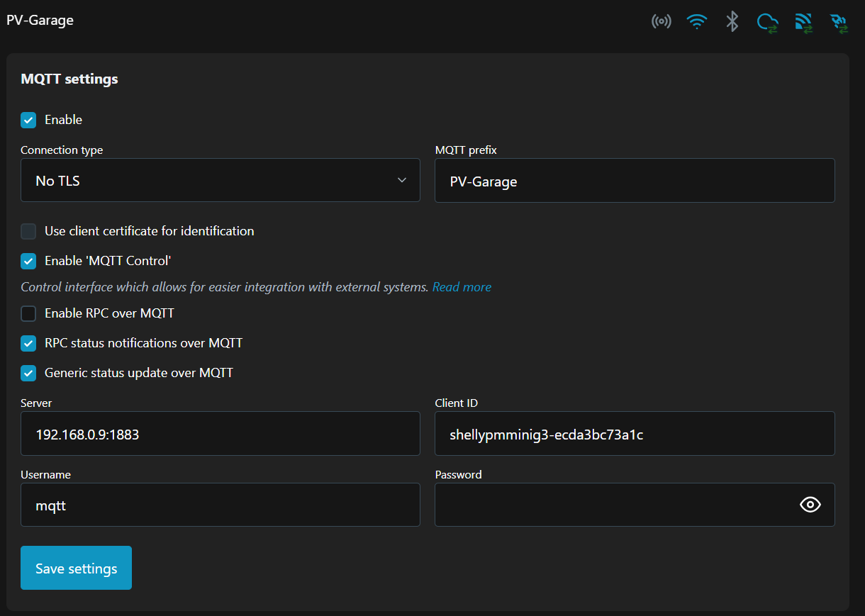
Task: Check the Enable RPC over MQTT box
Action: point(28,313)
